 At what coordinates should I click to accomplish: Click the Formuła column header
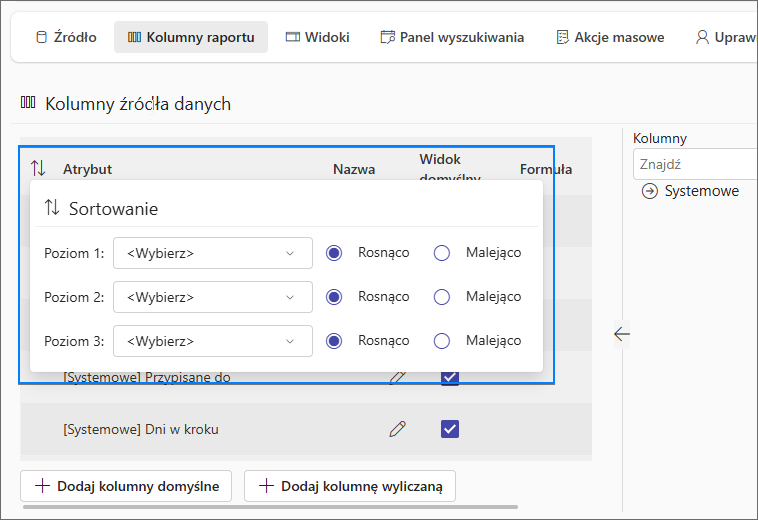pos(546,169)
